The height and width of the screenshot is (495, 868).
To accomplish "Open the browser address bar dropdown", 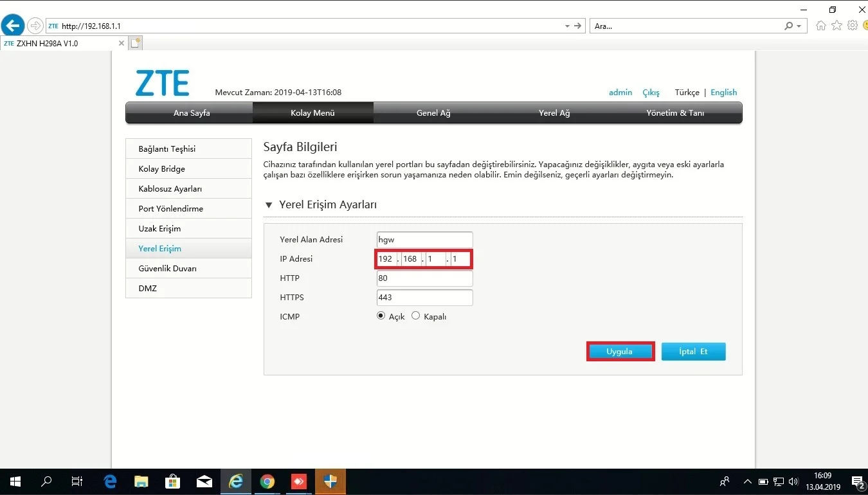I will point(566,26).
